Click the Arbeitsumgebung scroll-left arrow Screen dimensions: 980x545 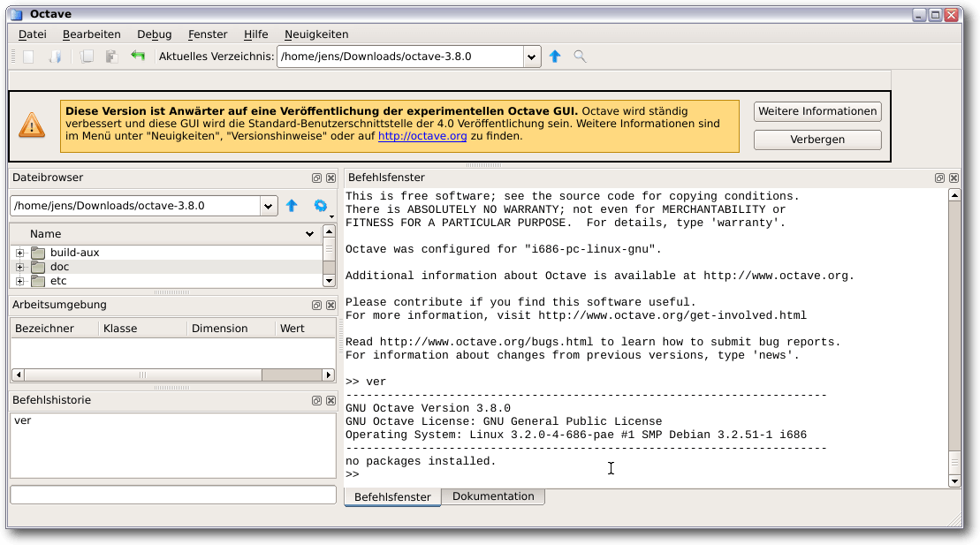click(x=19, y=375)
